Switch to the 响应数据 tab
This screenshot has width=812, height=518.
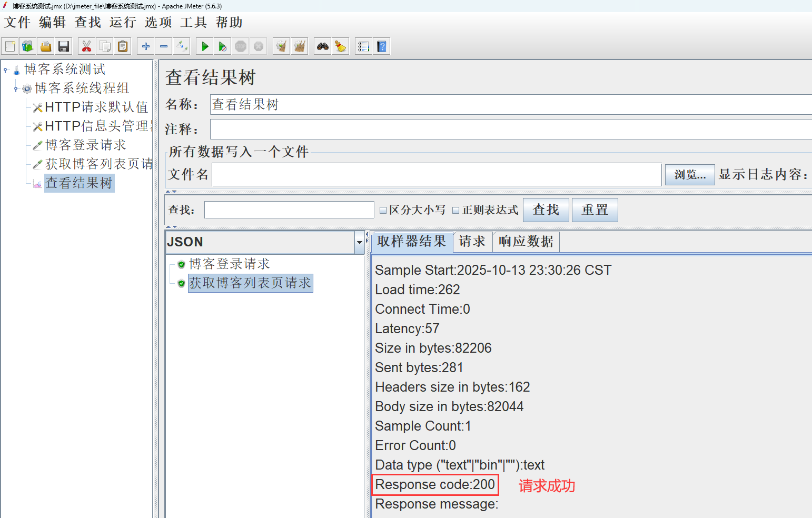pyautogui.click(x=526, y=242)
